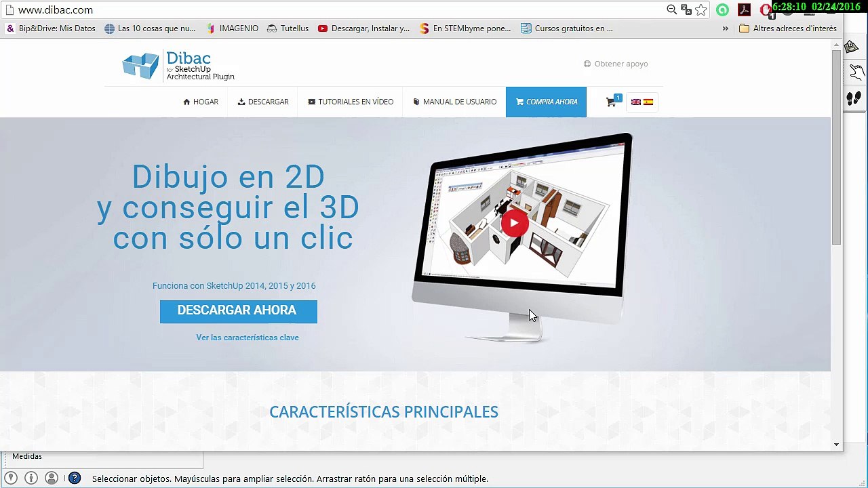This screenshot has width=868, height=488.
Task: Open Bip&Drive: Mis Datos bookmark
Action: point(51,28)
